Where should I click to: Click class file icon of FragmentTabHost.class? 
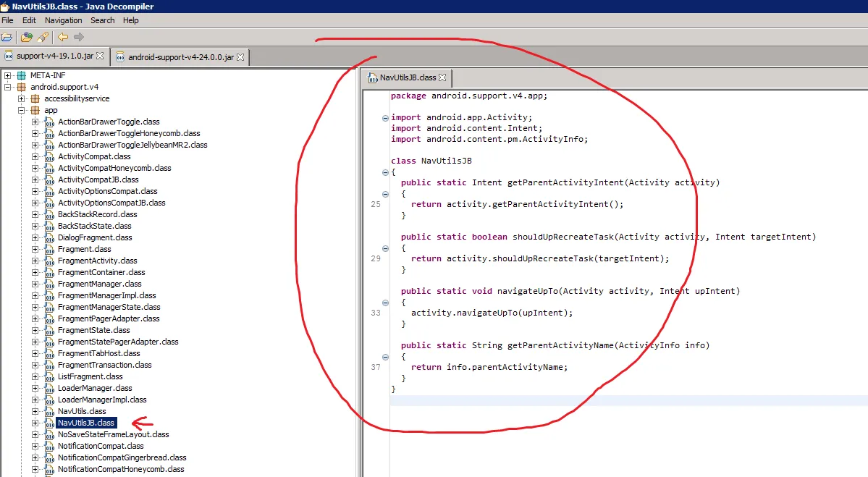pos(49,354)
